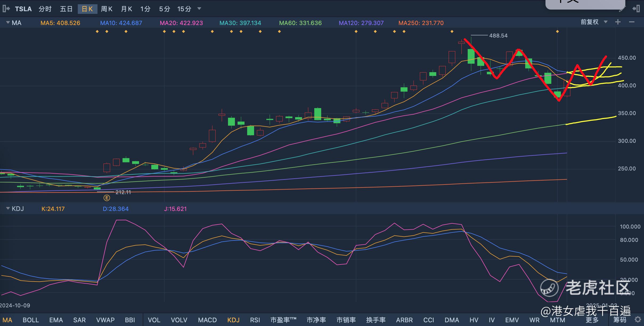The image size is (644, 326).
Task: Collapse the MA indicator header triangle
Action: pos(8,23)
